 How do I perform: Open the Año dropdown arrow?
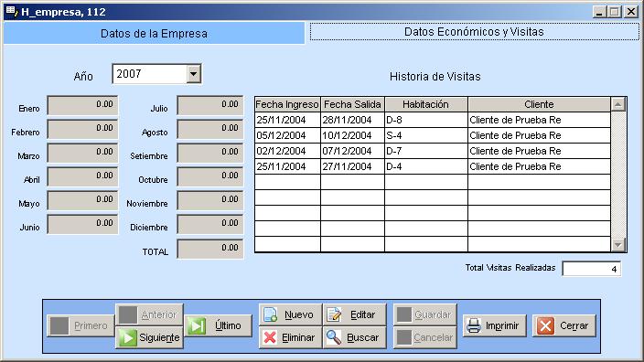pyautogui.click(x=193, y=74)
